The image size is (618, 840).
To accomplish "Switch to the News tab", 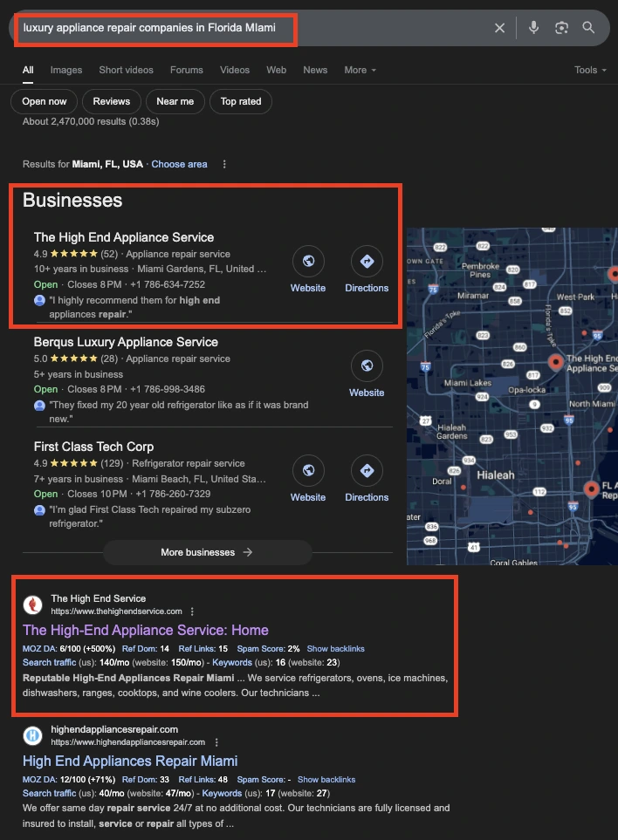I will [x=315, y=70].
